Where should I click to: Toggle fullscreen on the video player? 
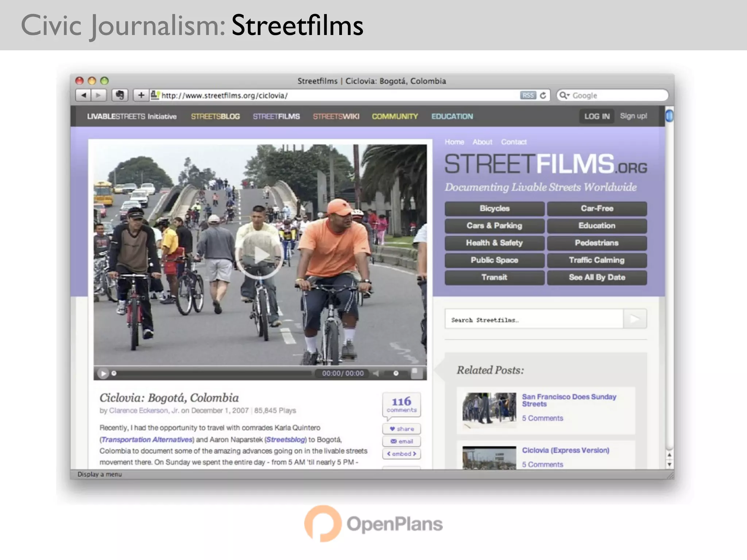(417, 373)
